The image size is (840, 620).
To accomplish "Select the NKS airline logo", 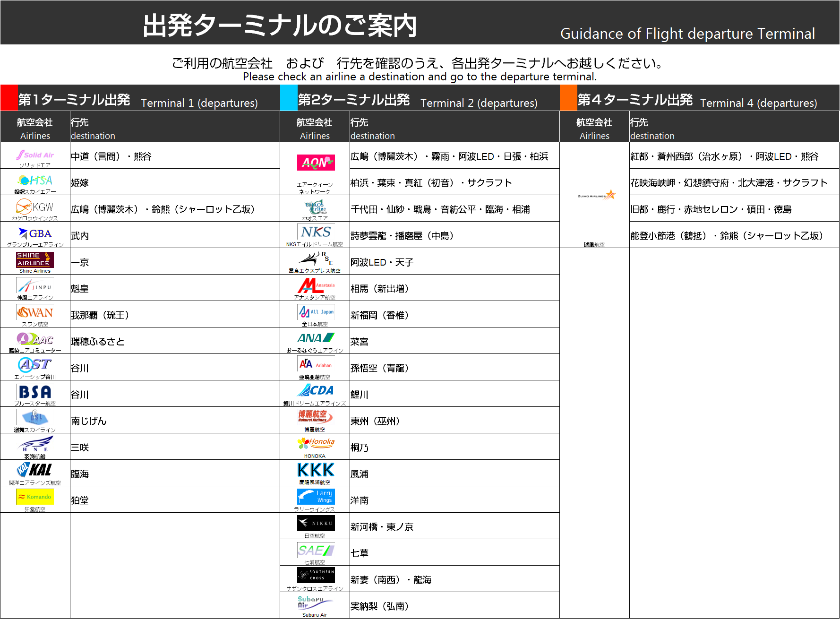I will 316,232.
